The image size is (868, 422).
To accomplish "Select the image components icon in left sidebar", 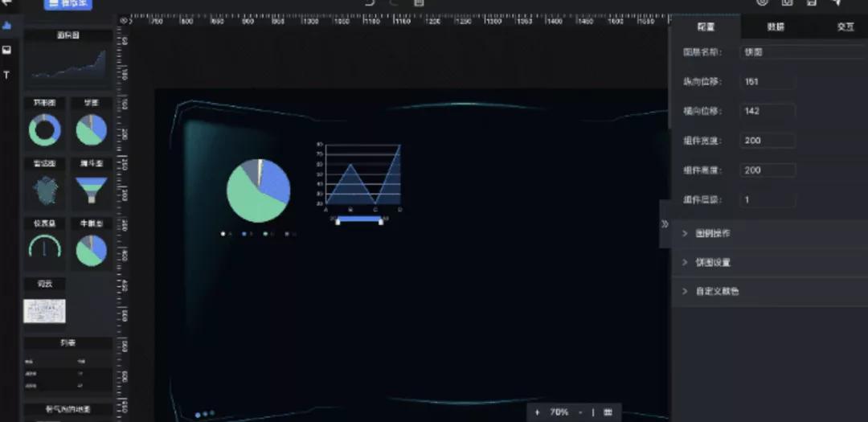I will click(x=7, y=50).
